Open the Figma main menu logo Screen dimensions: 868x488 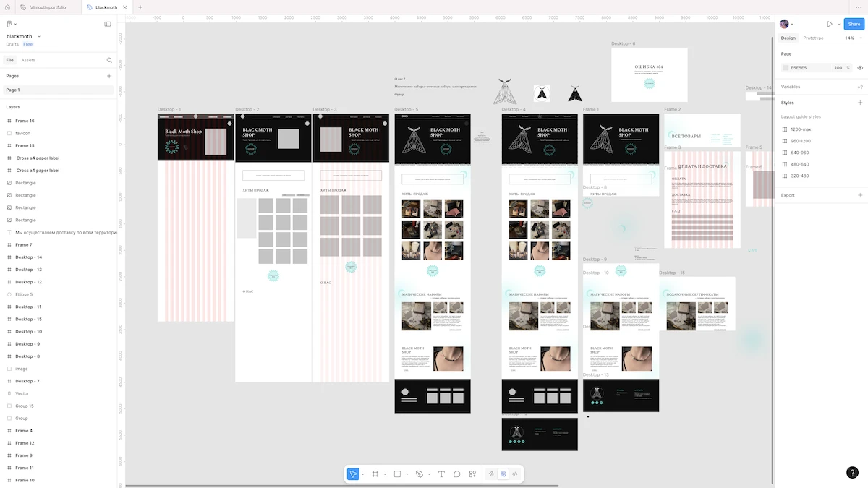pos(9,24)
